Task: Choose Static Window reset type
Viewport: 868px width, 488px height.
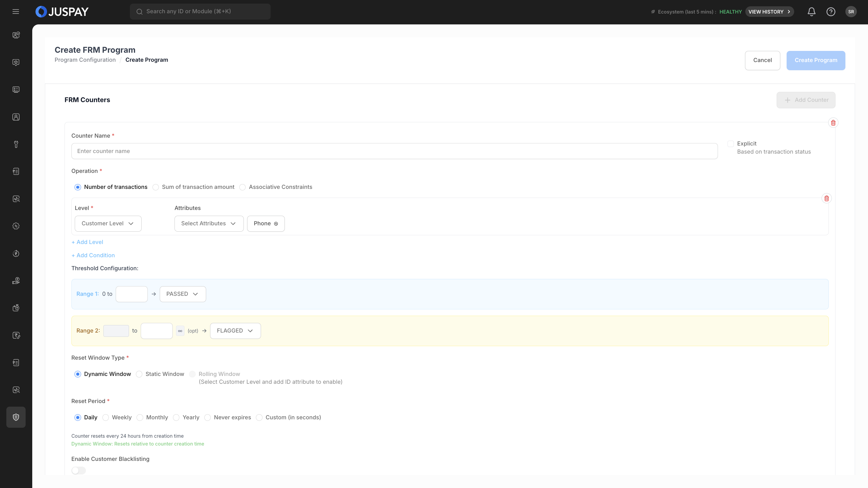Action: pos(139,374)
